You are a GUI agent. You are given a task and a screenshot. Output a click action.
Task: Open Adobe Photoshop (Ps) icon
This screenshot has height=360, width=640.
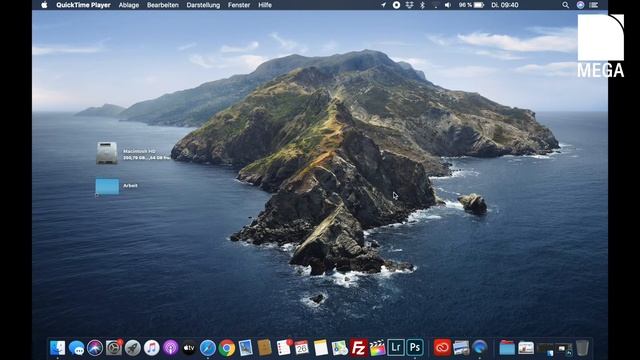pyautogui.click(x=415, y=347)
